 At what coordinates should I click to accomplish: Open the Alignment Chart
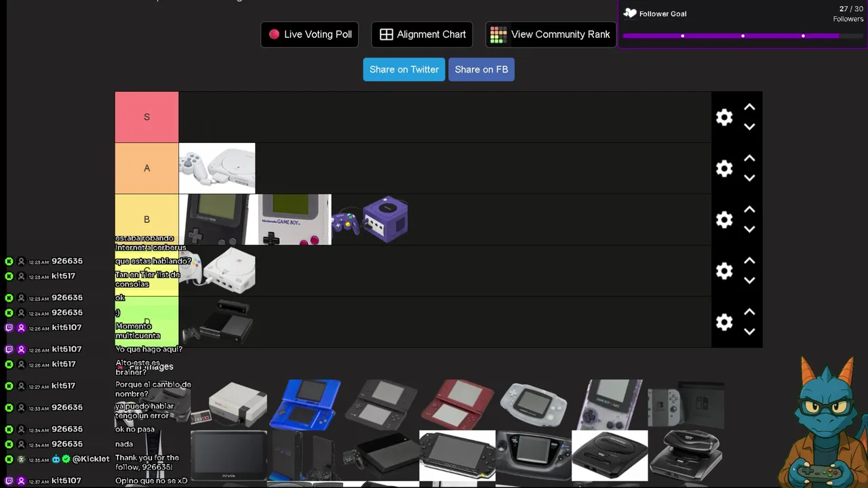tap(422, 35)
